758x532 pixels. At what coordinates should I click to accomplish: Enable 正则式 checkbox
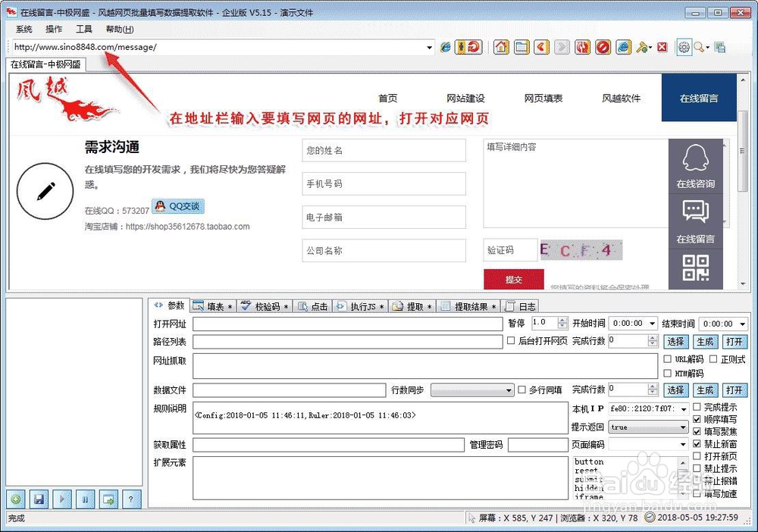(x=713, y=359)
